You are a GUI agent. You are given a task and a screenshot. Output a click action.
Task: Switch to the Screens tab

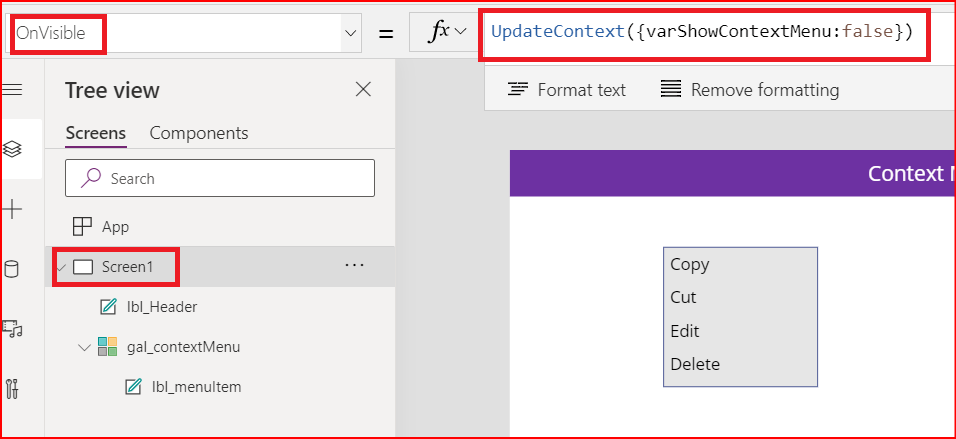pos(95,133)
